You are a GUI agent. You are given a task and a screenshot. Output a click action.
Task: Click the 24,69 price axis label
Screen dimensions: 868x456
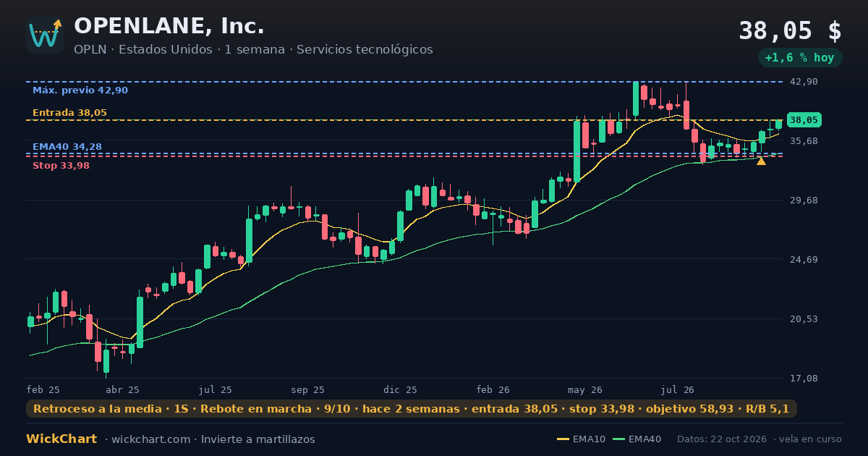(x=804, y=260)
